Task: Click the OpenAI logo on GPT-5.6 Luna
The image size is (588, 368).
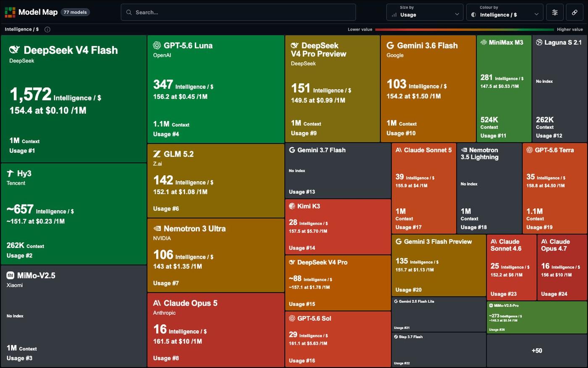Action: (157, 45)
